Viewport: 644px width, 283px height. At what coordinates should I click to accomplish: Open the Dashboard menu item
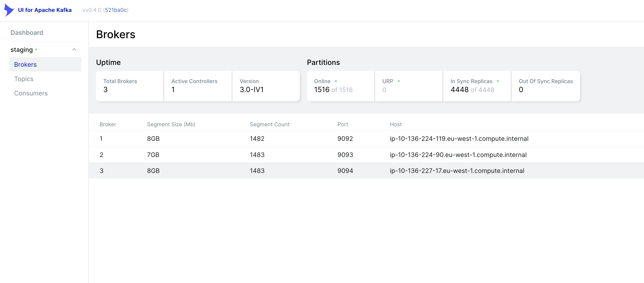click(27, 33)
